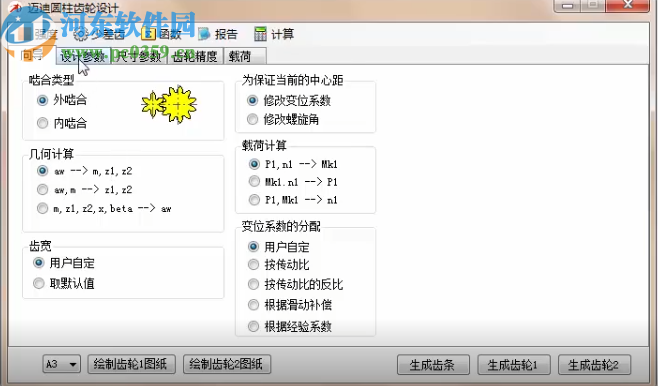Switch to the 载荷 tab
The width and height of the screenshot is (658, 386).
[x=245, y=56]
